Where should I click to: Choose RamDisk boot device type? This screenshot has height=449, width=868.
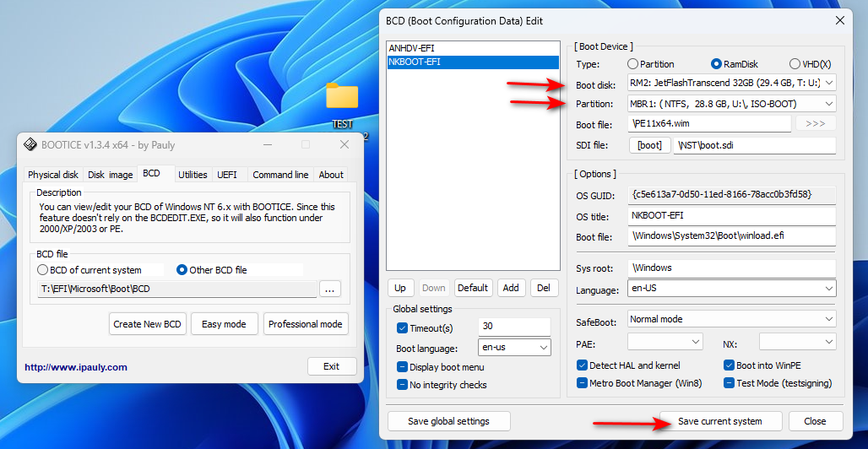click(716, 63)
